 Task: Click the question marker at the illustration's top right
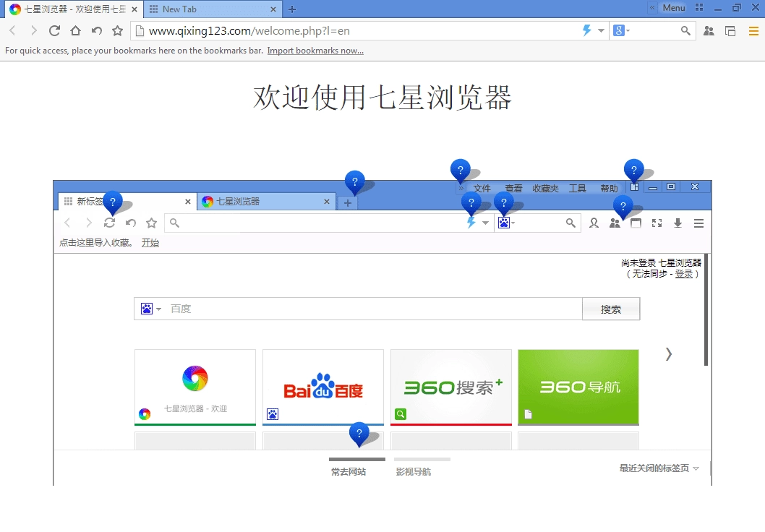[x=633, y=171]
